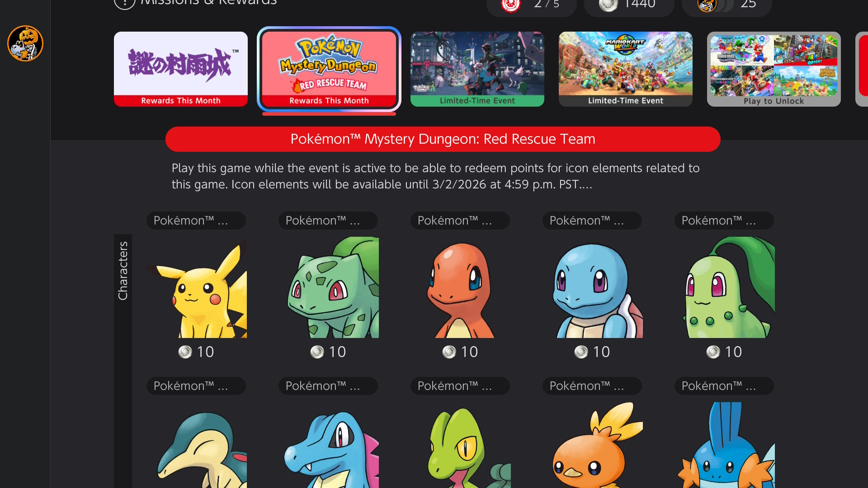The image size is (868, 488).
Task: Pick the Squirtle character icon
Action: click(592, 287)
